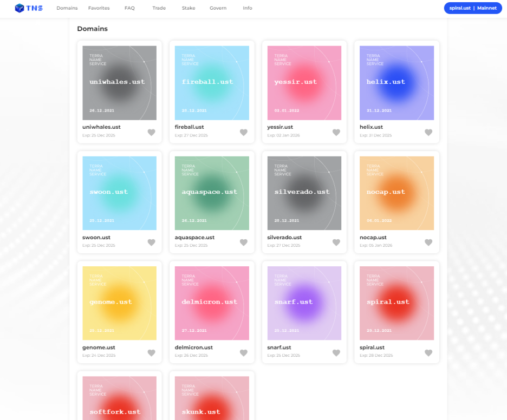
Task: Click the 'Exp: 26 Dec 2025' text
Action: tap(191, 356)
